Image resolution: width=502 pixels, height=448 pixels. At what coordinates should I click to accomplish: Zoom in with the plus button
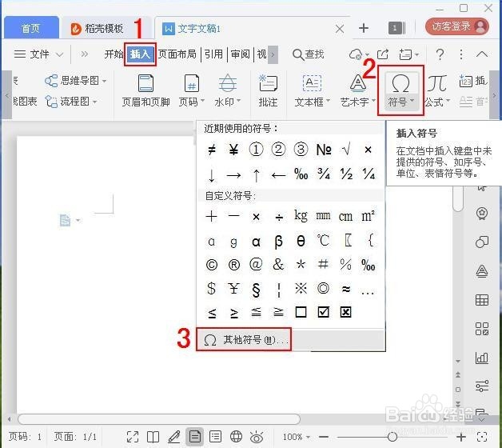[461, 437]
